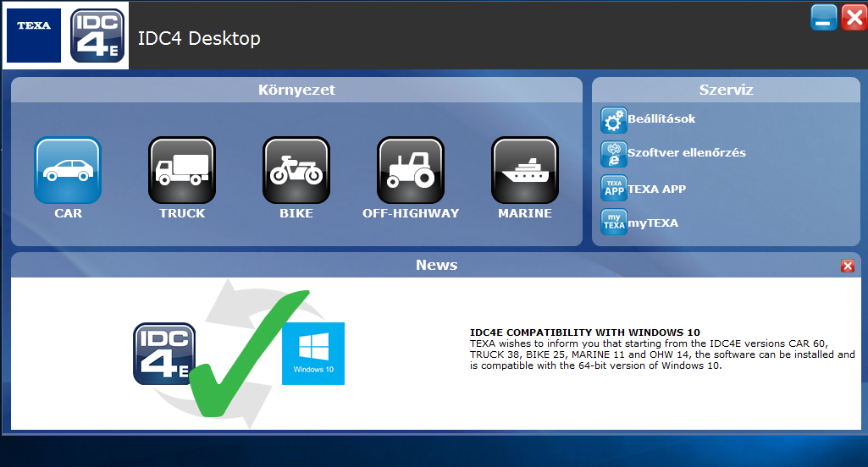Click the news headline IDC4E COMPATIBILITY WITH WINDOWS 10
The image size is (868, 467).
[585, 332]
